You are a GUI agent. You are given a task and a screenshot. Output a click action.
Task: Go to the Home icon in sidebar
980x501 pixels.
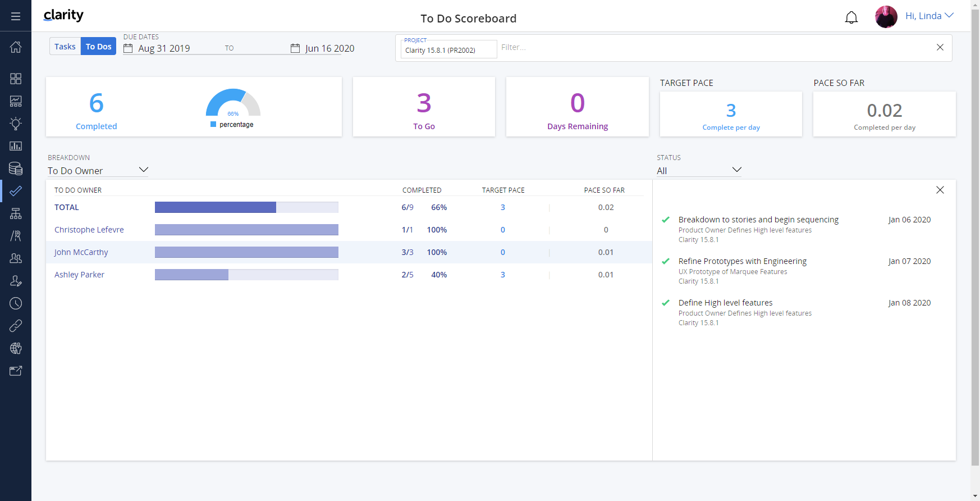[16, 47]
